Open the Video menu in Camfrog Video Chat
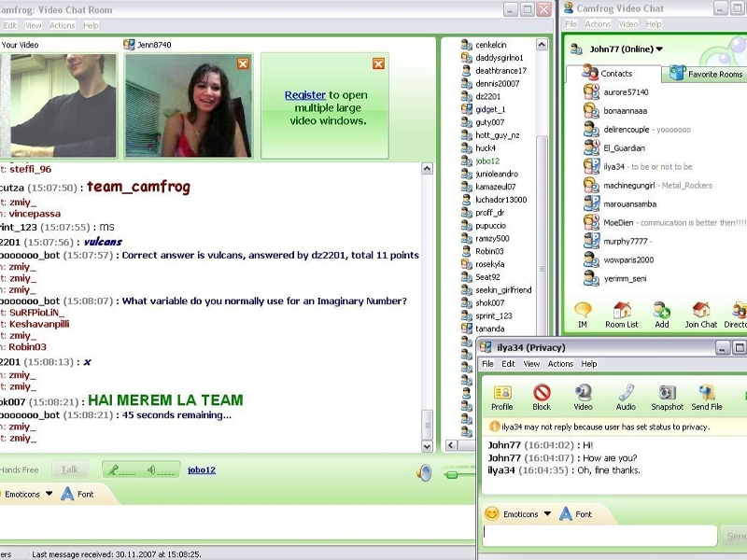 click(x=627, y=24)
